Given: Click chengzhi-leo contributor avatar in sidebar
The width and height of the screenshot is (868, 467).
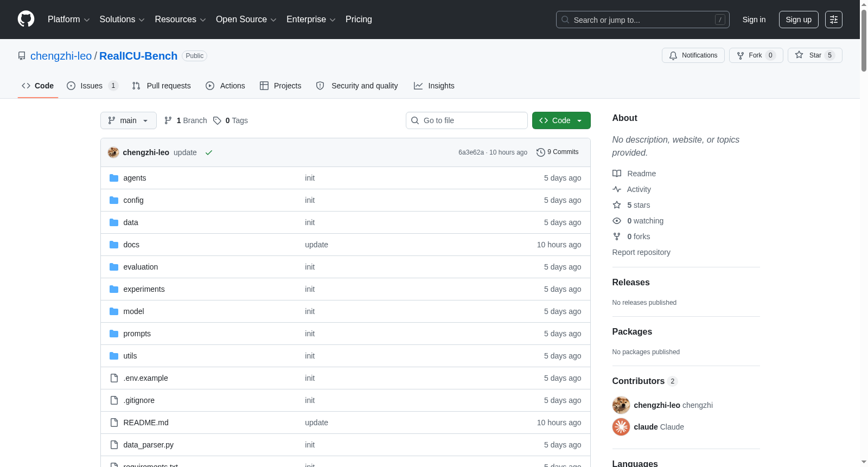Looking at the screenshot, I should (621, 405).
